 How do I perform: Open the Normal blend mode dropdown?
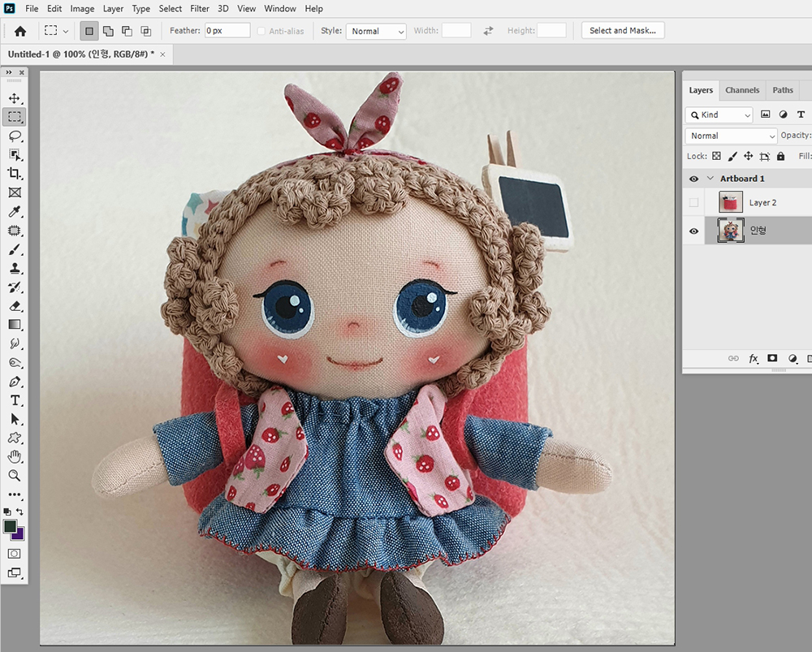pos(732,136)
